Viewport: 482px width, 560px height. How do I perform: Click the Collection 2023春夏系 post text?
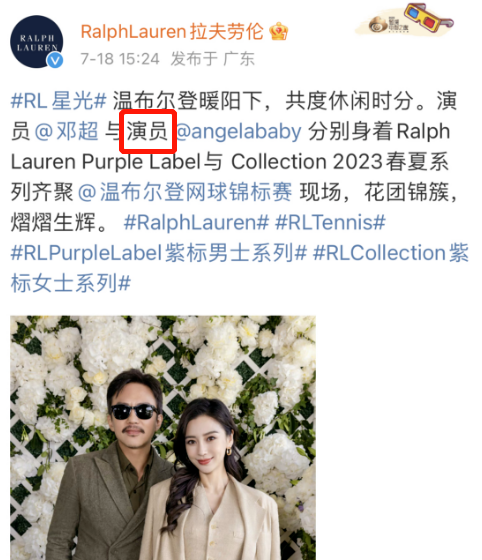(x=340, y=161)
